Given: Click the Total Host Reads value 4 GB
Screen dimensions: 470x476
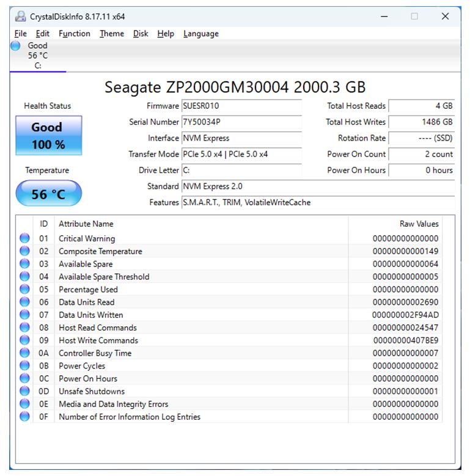Looking at the screenshot, I should tap(422, 106).
